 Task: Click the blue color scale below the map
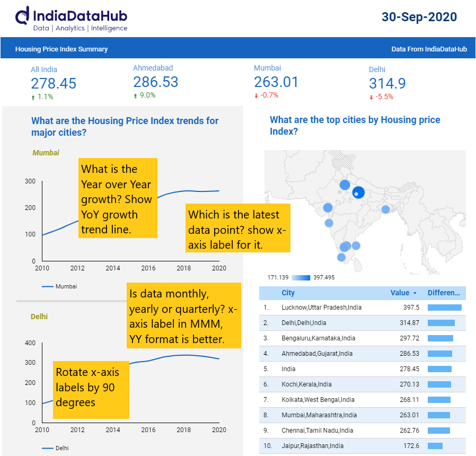pos(301,277)
